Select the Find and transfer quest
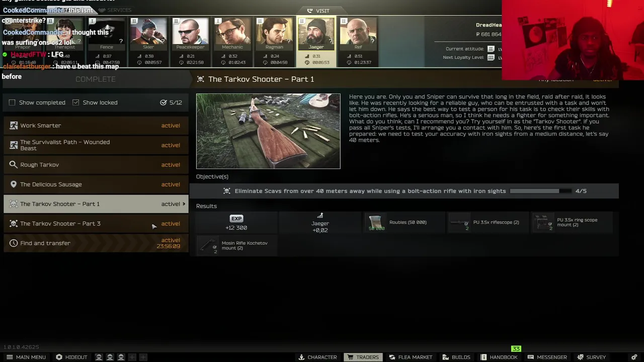 click(x=96, y=243)
